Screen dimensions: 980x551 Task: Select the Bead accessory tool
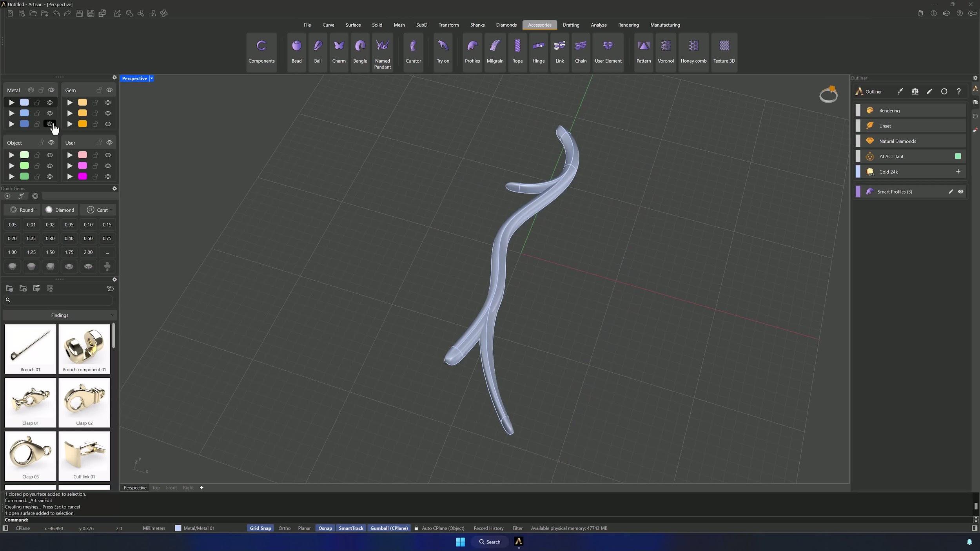[x=296, y=52]
